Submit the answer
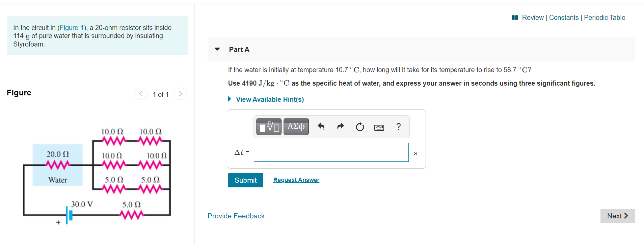The height and width of the screenshot is (245, 644). click(245, 180)
